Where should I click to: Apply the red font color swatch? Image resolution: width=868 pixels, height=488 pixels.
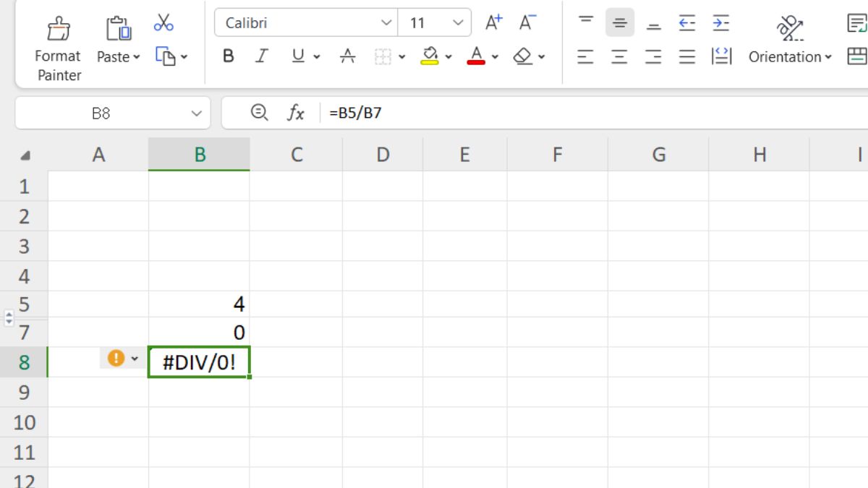476,56
